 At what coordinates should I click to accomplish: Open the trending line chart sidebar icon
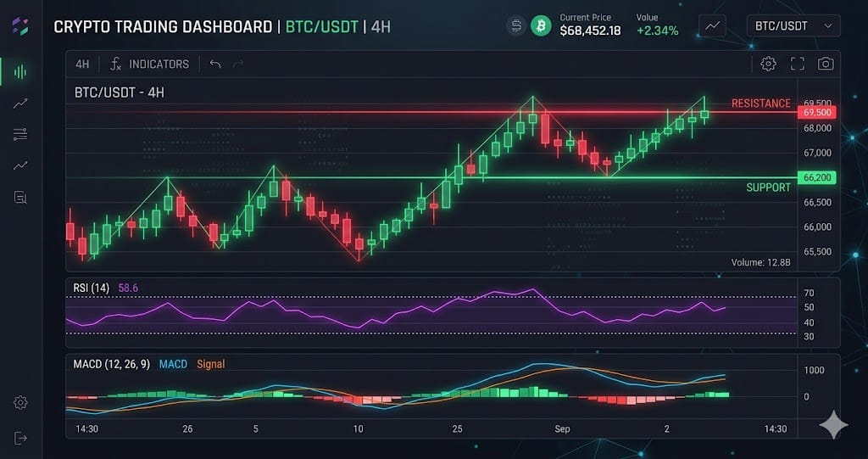click(x=20, y=104)
